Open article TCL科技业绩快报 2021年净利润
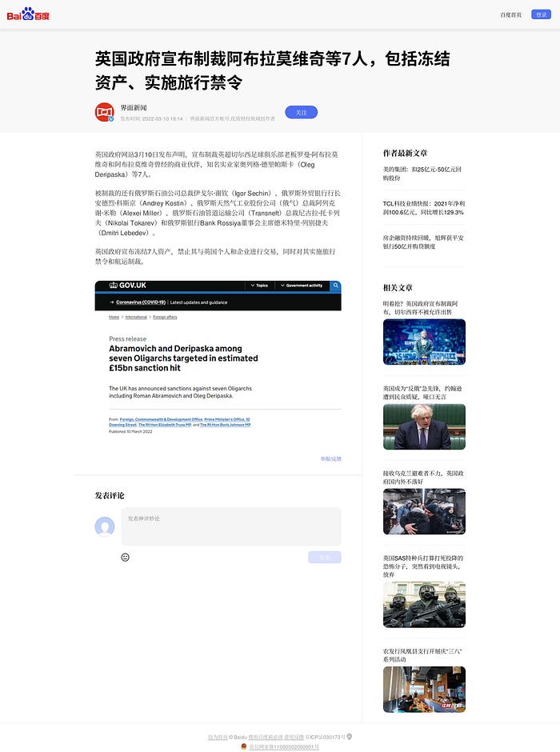This screenshot has height=752, width=560. 424,208
